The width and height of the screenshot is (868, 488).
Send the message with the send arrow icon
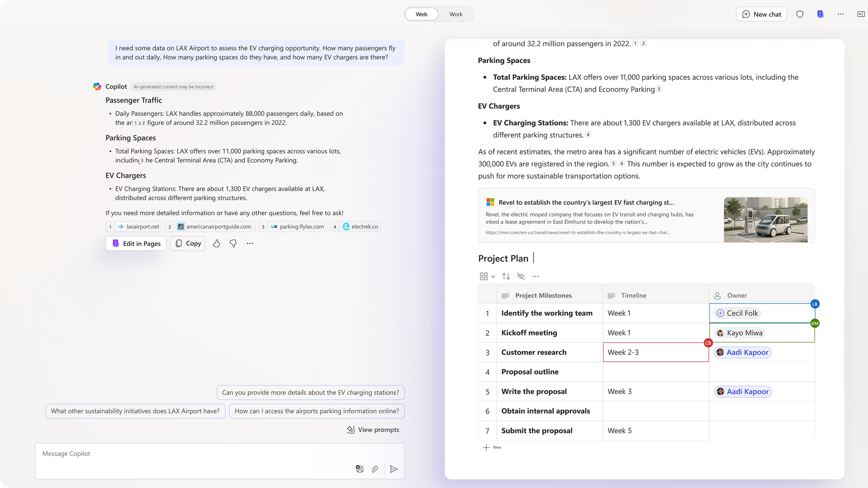pyautogui.click(x=393, y=469)
